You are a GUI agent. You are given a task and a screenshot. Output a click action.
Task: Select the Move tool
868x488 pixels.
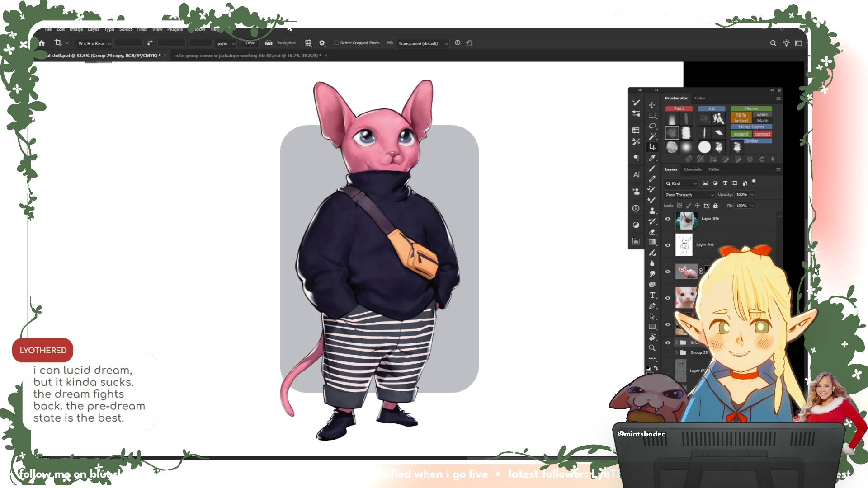[652, 105]
